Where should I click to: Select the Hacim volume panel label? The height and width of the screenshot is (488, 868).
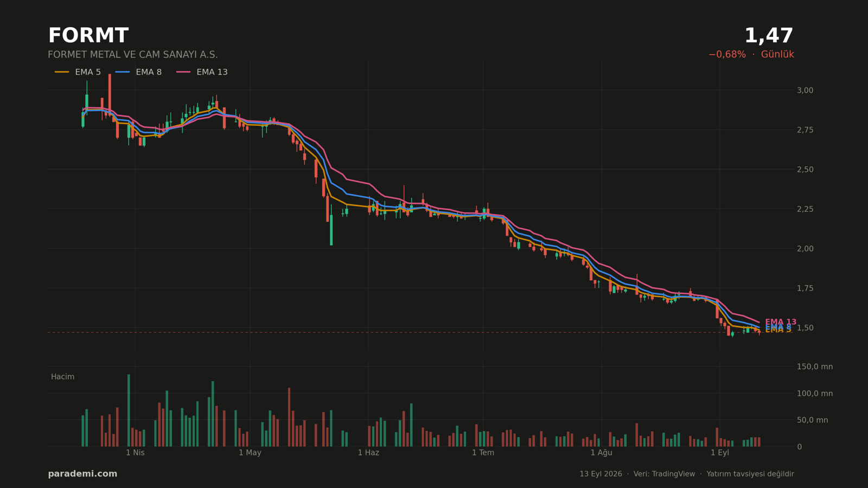62,377
